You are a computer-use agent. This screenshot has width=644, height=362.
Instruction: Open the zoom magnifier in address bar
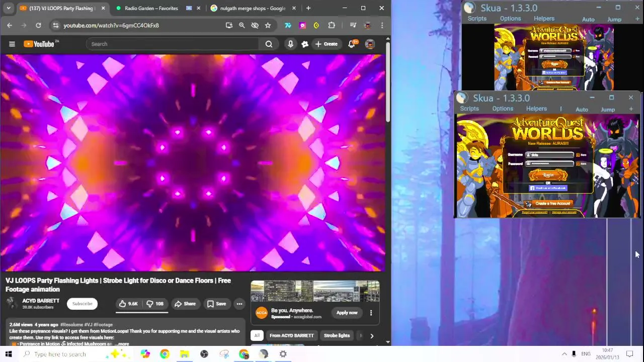point(242,25)
